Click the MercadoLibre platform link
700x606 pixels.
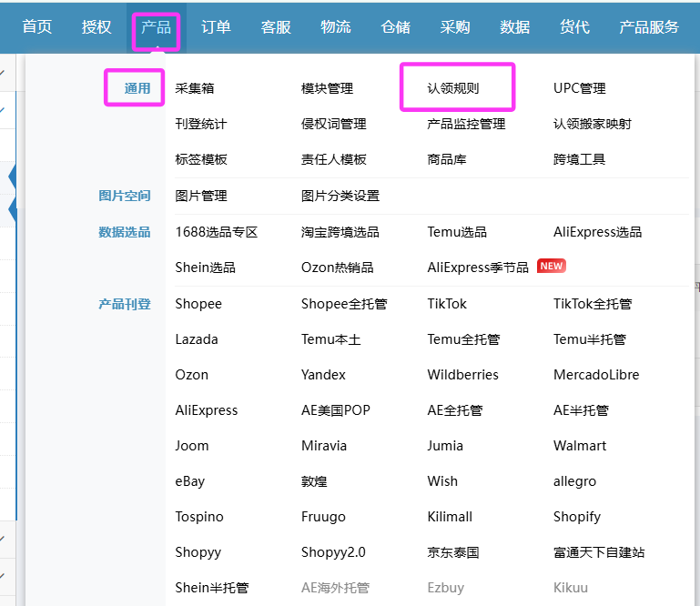[596, 375]
